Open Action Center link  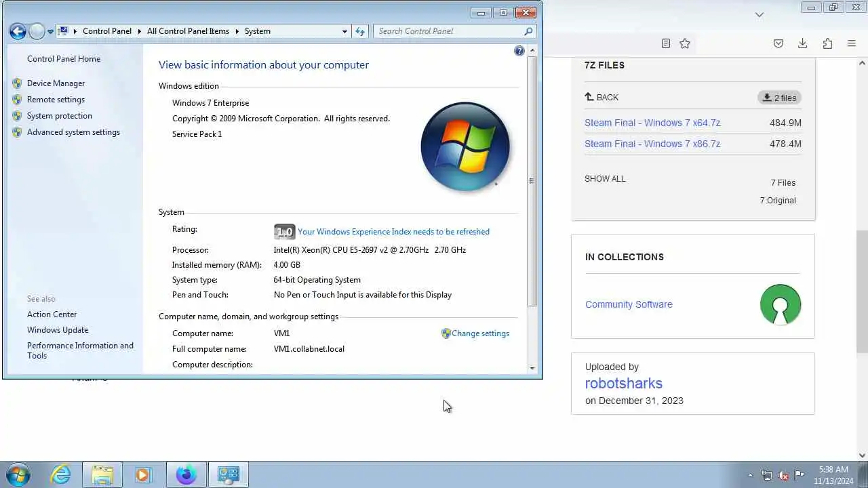coord(52,314)
